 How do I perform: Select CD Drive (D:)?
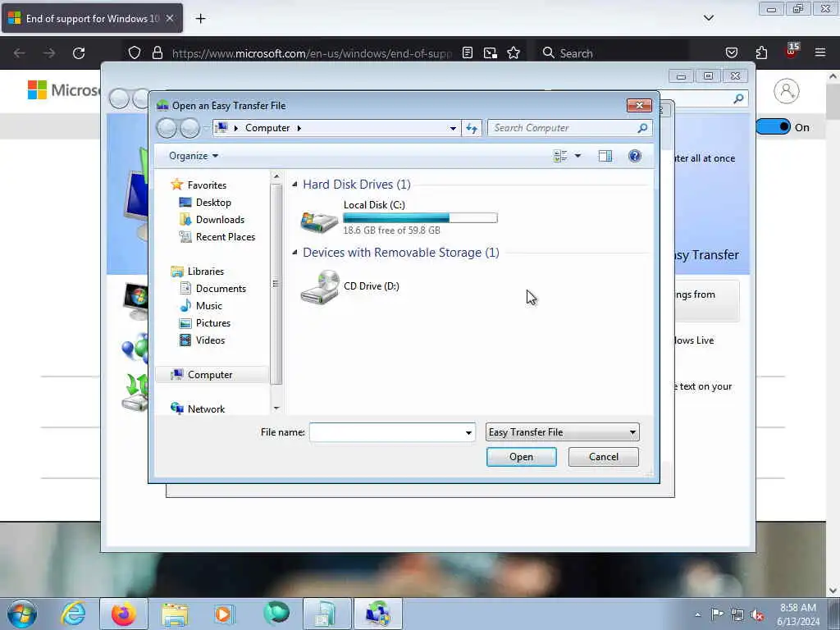[351, 286]
